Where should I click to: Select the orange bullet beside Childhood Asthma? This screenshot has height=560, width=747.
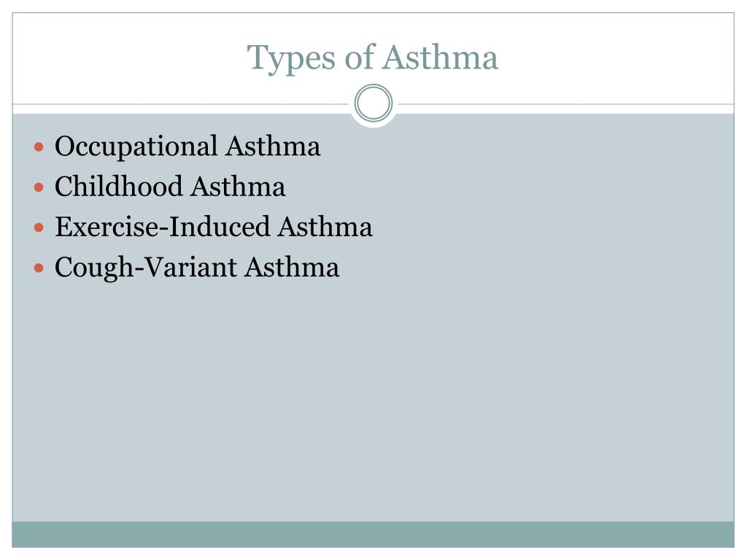tap(39, 187)
